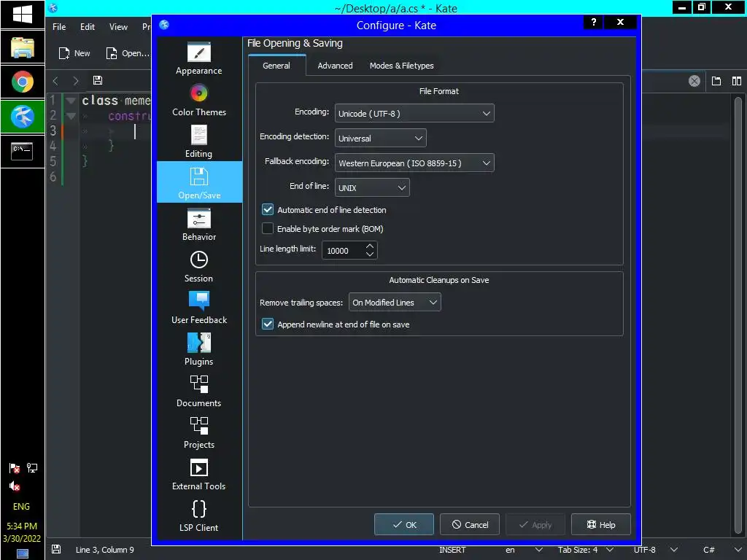This screenshot has height=560, width=747.
Task: Open the End of line dropdown
Action: pos(372,187)
